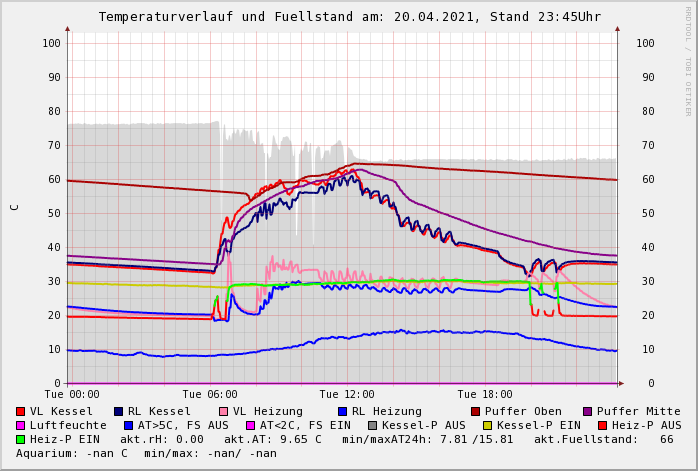698x471 pixels.
Task: Click the green Heiz-P EIN legend swatch
Action: pos(21,440)
